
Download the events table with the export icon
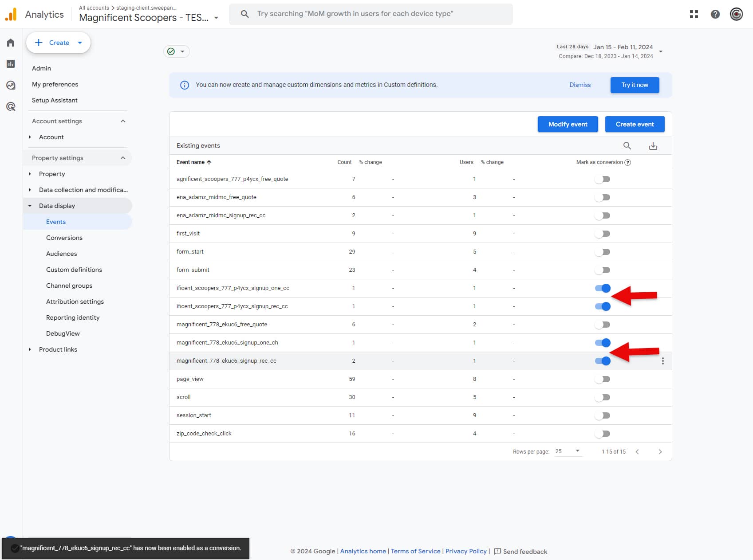(653, 145)
